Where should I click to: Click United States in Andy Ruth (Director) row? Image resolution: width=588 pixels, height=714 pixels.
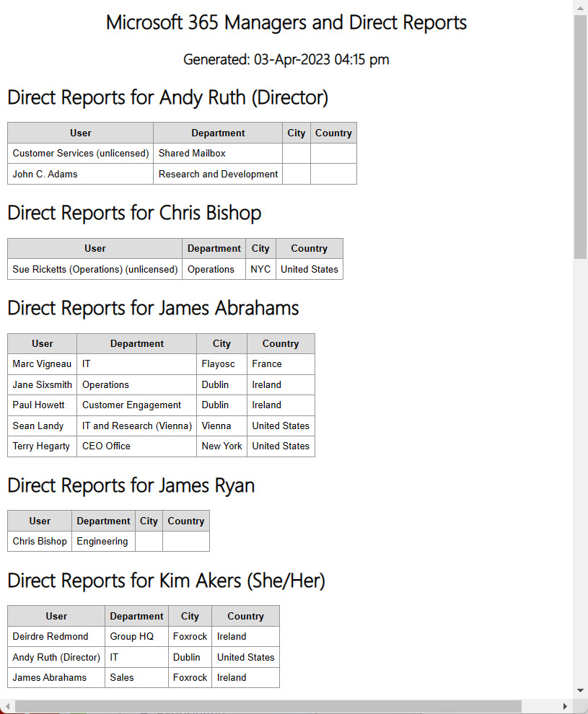coord(245,658)
